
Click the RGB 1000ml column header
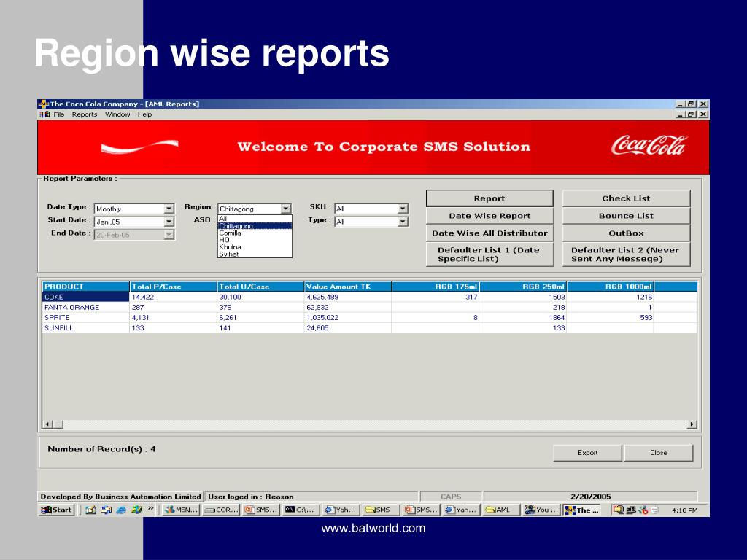611,287
